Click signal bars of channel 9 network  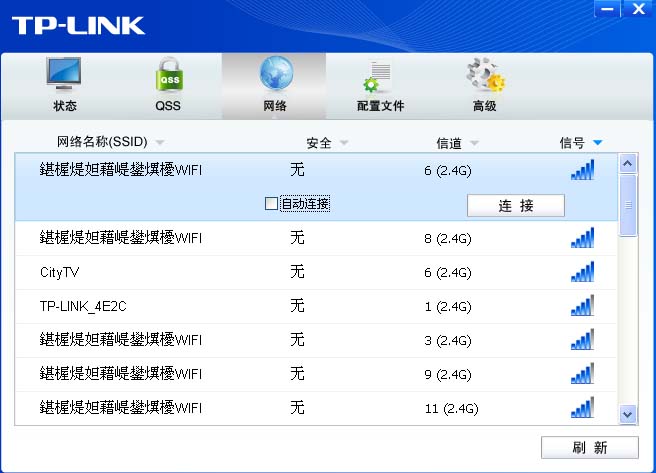click(582, 373)
